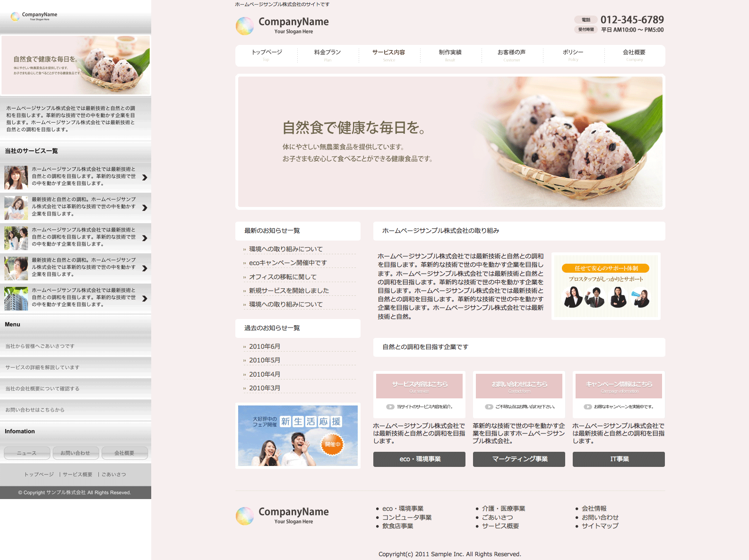Screen dimensions: 749x560
Task: Click the footer CompanyName logo
Action: pyautogui.click(x=282, y=516)
